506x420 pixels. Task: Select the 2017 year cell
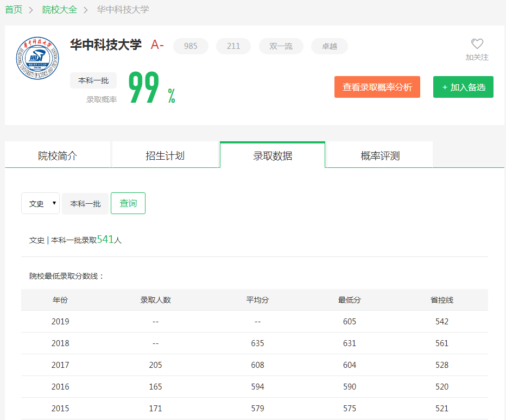click(x=60, y=365)
